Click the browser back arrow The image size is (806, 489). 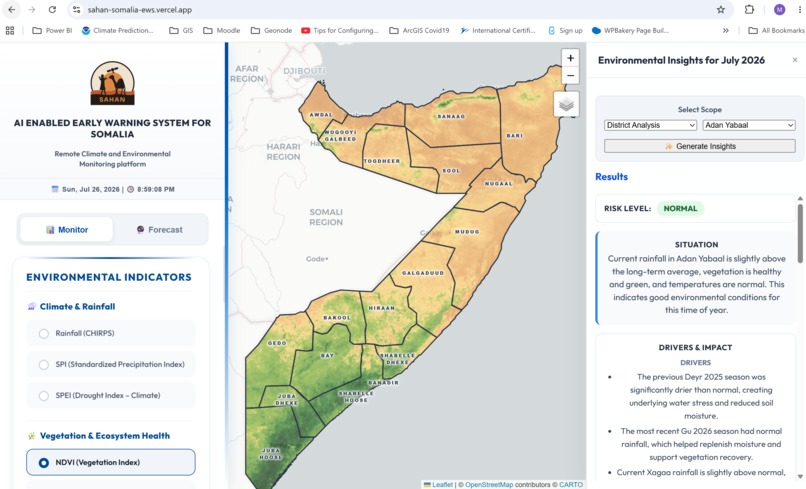11,9
